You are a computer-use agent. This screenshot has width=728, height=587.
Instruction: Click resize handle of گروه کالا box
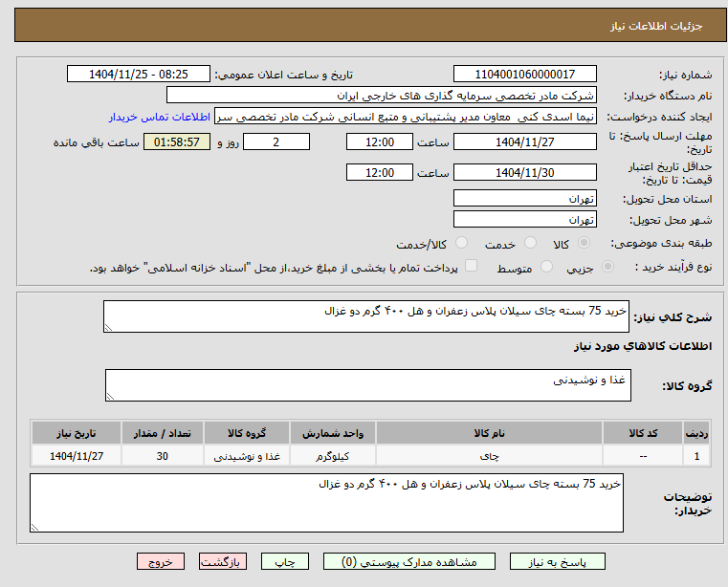tap(110, 397)
